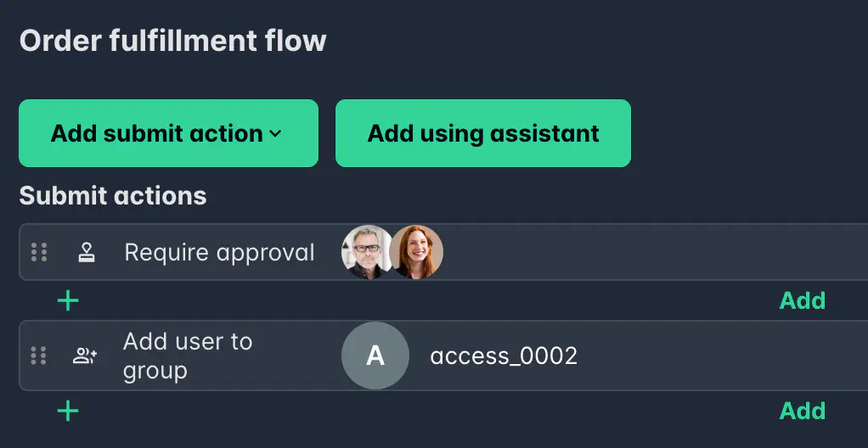Click the Submit actions heading
The width and height of the screenshot is (868, 448).
113,195
